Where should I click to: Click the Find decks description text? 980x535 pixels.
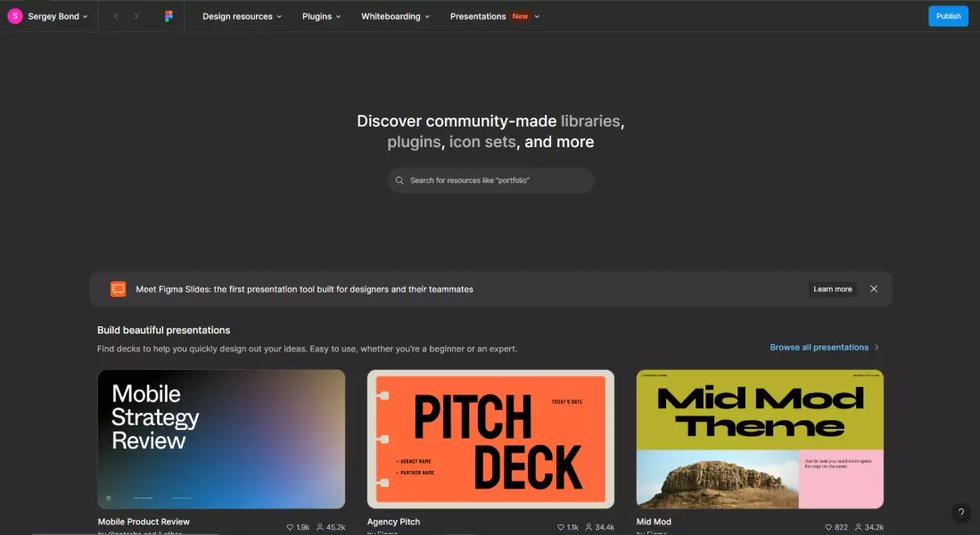click(308, 349)
